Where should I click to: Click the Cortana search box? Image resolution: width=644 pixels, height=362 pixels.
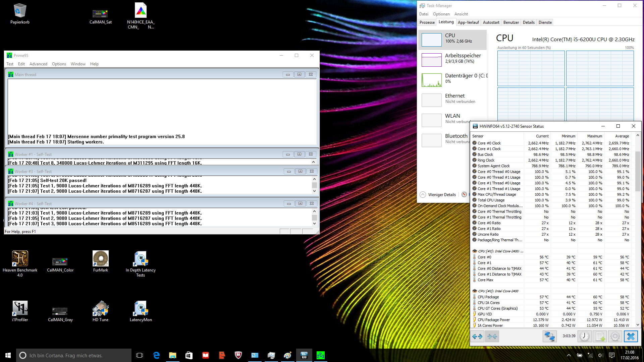74,355
